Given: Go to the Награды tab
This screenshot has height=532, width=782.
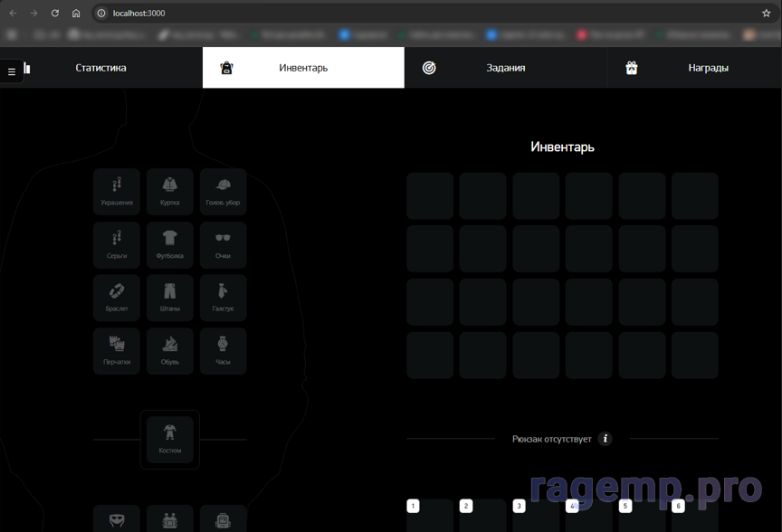Looking at the screenshot, I should (707, 68).
